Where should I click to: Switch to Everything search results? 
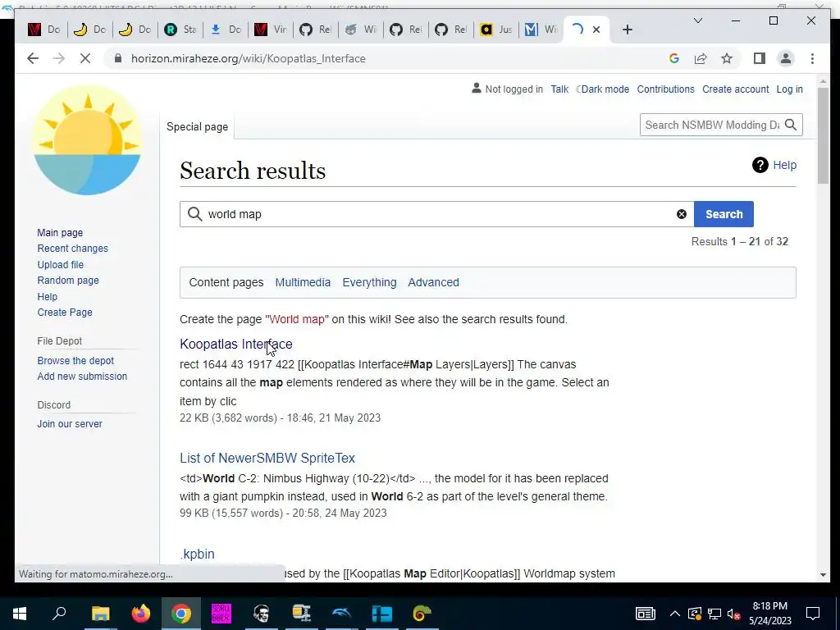(369, 282)
